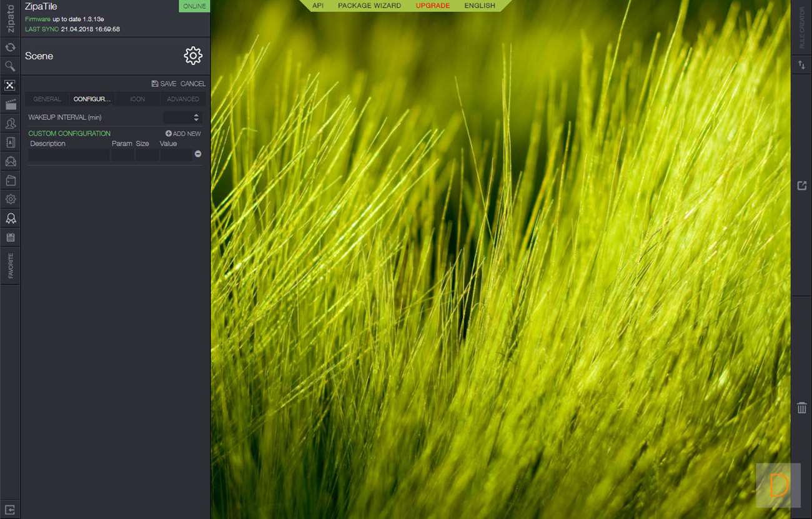Add new custom configuration entry
Screen dimensions: 812x519
183,134
